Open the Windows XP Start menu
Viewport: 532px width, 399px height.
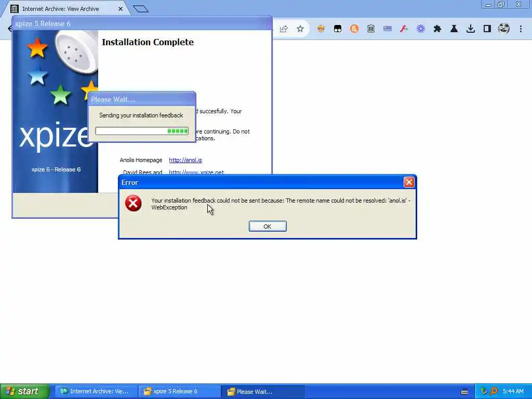24,391
